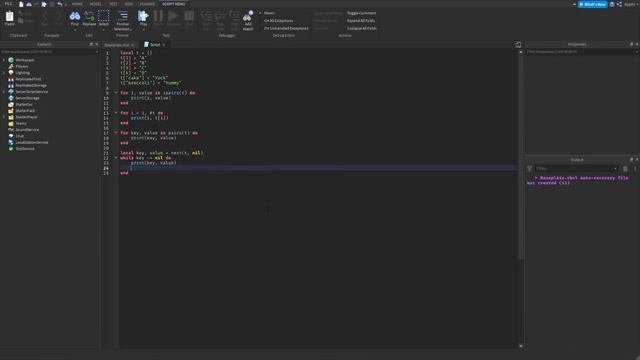Click the Stop test button
This screenshot has width=640, height=360.
tap(189, 17)
